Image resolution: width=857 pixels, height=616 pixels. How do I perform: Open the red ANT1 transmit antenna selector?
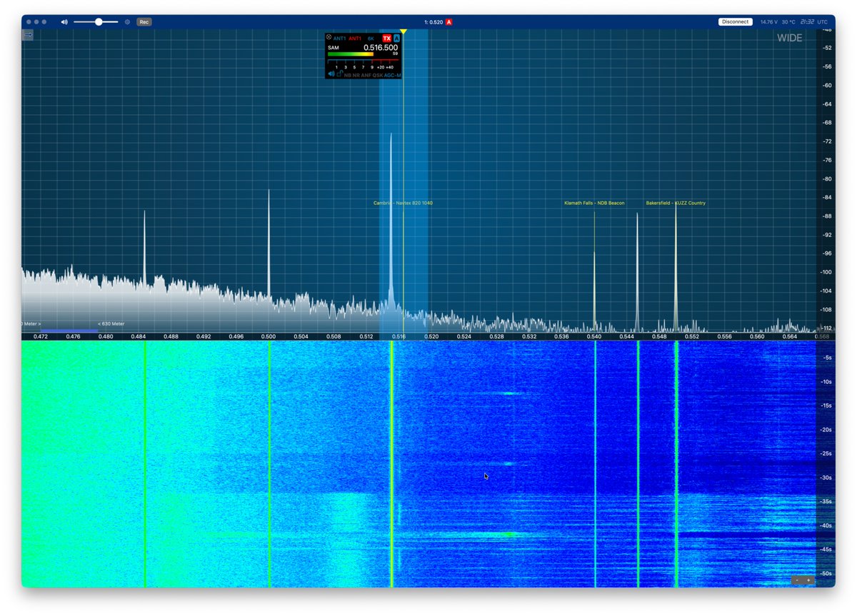click(x=355, y=38)
